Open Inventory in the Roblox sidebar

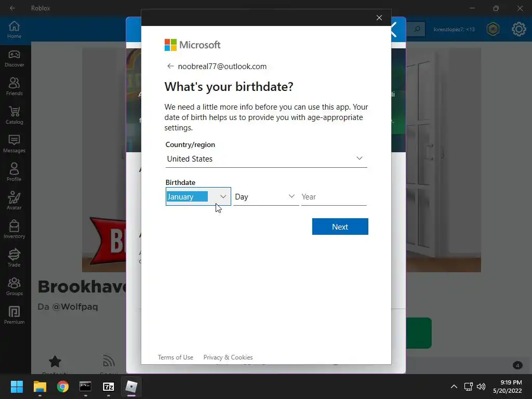14,229
